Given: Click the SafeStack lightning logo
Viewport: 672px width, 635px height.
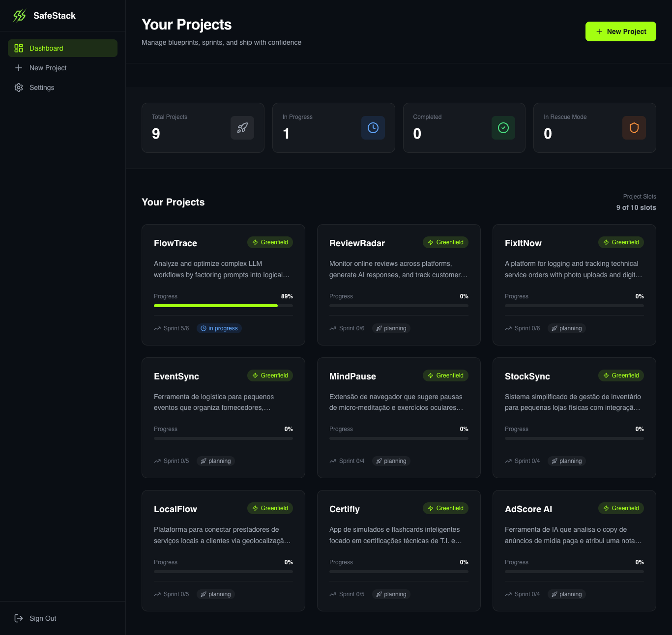Looking at the screenshot, I should 19,15.
